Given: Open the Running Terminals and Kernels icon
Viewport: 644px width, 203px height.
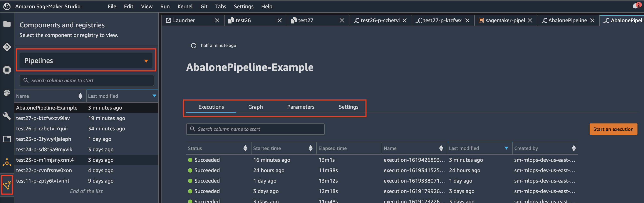Looking at the screenshot, I should pyautogui.click(x=7, y=70).
